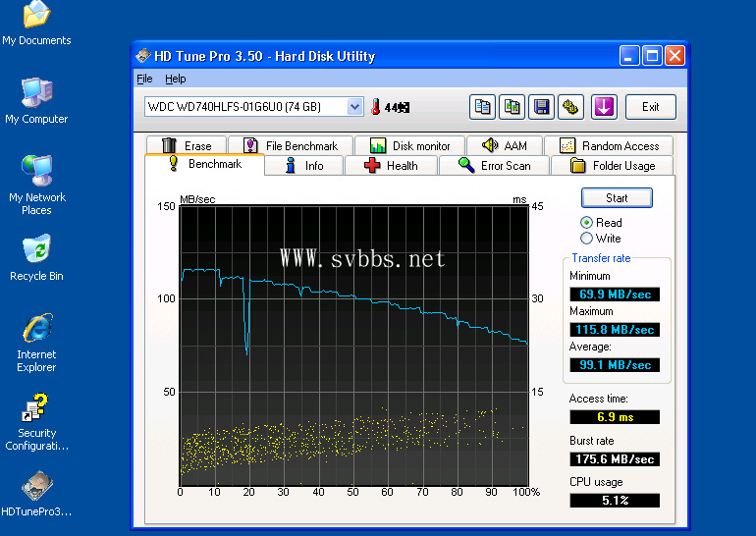Open the Recycle Bin desktop icon
The height and width of the screenshot is (536, 756).
point(36,251)
